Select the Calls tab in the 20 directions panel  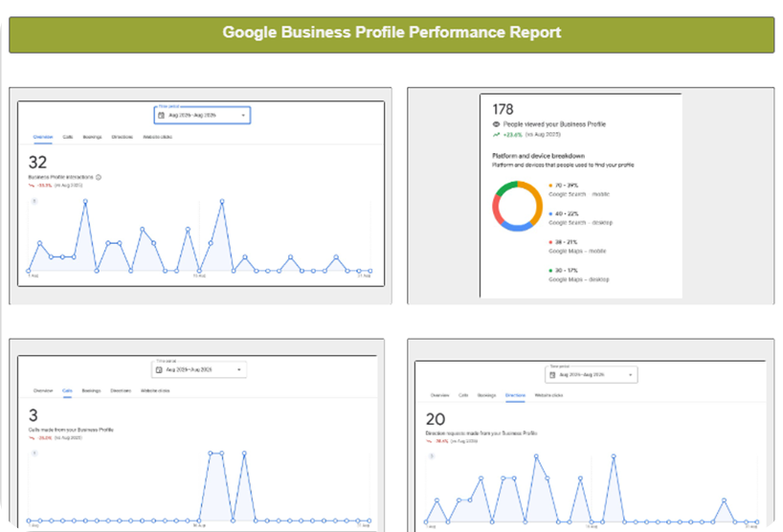coord(463,395)
